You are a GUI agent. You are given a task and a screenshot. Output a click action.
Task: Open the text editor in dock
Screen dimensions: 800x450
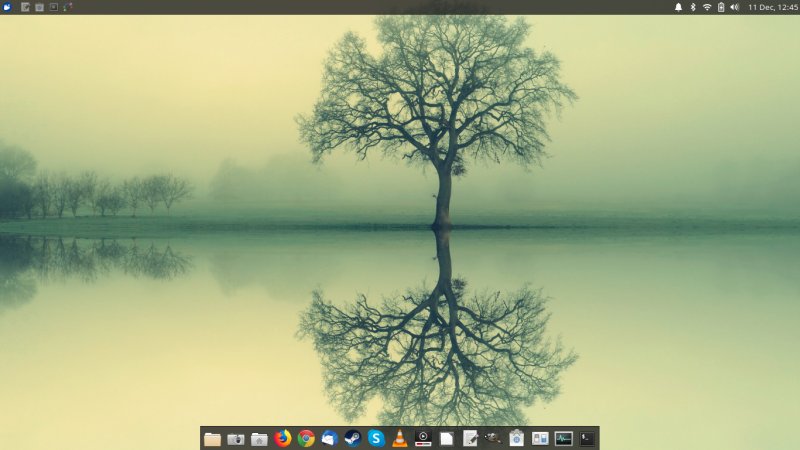[470, 438]
